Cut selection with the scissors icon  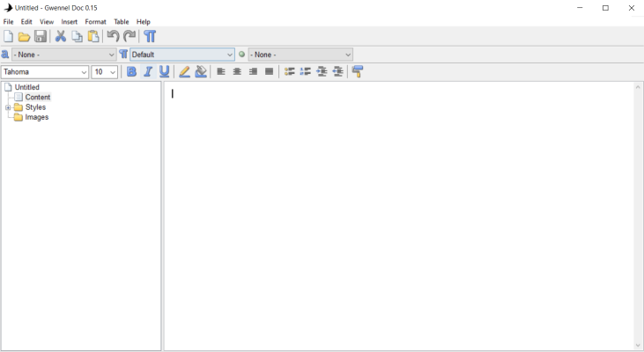(x=61, y=36)
